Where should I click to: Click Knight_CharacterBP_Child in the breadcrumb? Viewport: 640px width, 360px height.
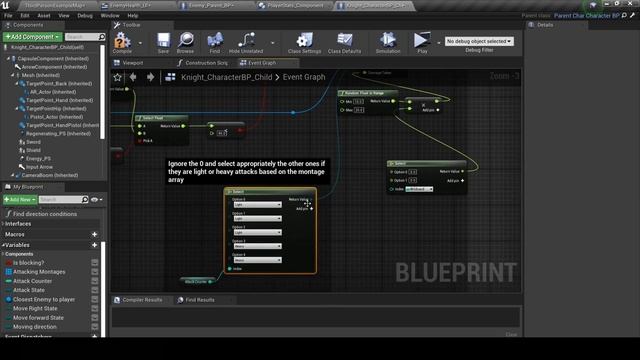point(226,77)
